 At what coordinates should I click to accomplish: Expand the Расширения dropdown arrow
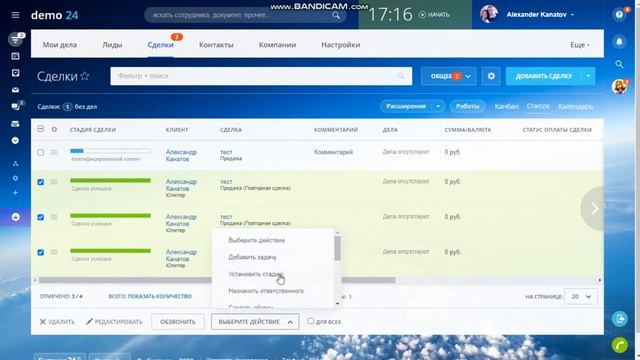(438, 106)
